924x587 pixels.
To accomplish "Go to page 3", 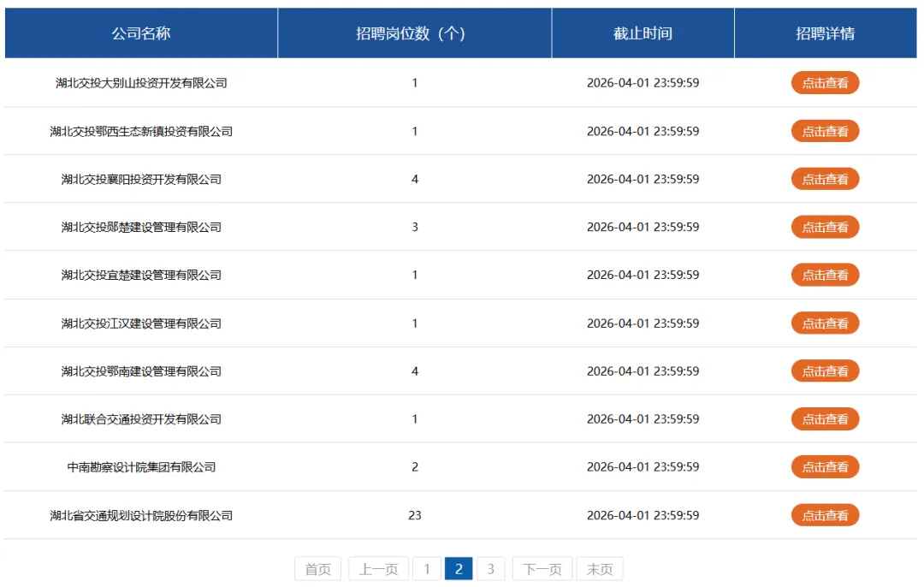I will 490,569.
